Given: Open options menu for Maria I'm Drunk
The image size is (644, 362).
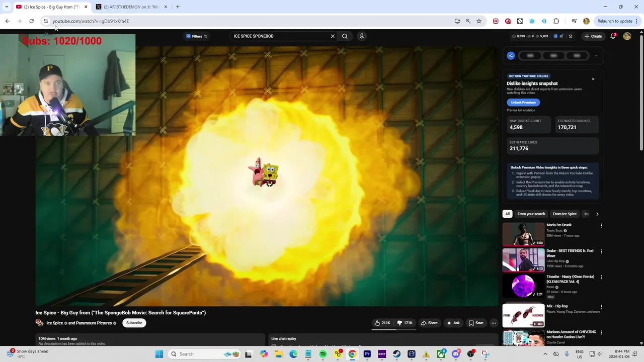Looking at the screenshot, I should point(601,226).
